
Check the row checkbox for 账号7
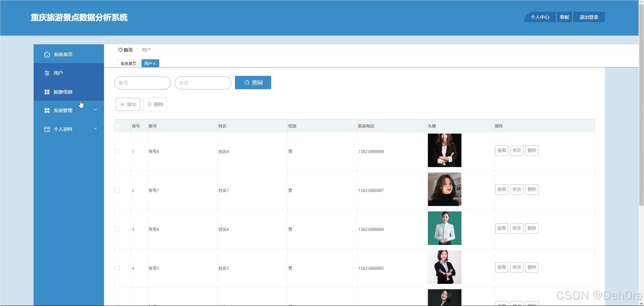click(x=117, y=190)
